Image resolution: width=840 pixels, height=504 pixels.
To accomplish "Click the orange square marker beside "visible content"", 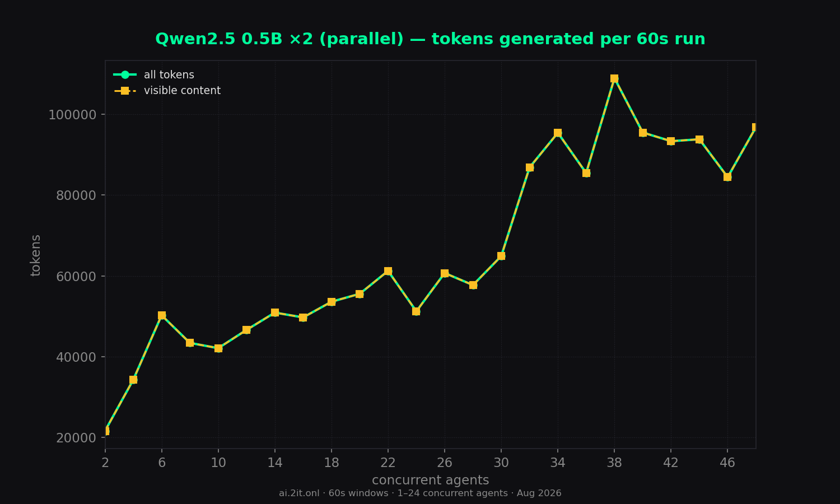I will pos(125,91).
